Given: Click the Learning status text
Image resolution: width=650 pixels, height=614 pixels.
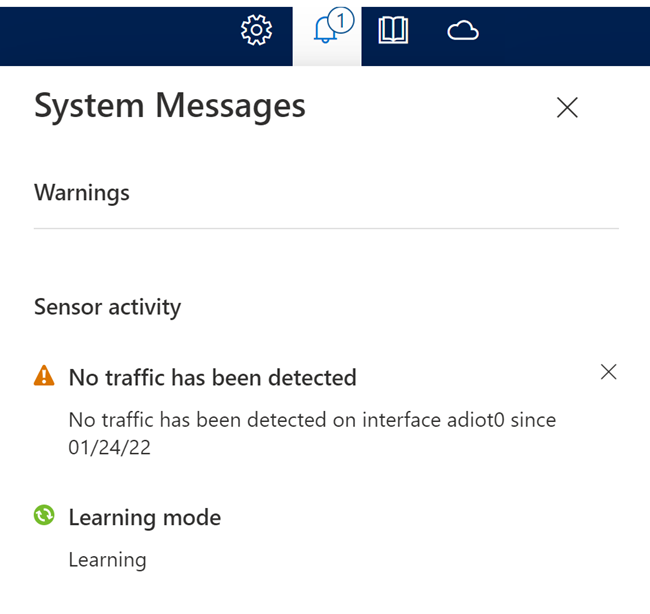Looking at the screenshot, I should pyautogui.click(x=107, y=560).
